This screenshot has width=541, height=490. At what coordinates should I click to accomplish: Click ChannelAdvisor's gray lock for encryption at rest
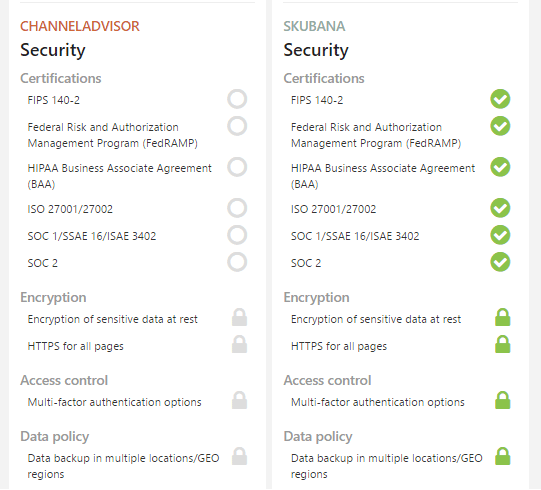(239, 317)
